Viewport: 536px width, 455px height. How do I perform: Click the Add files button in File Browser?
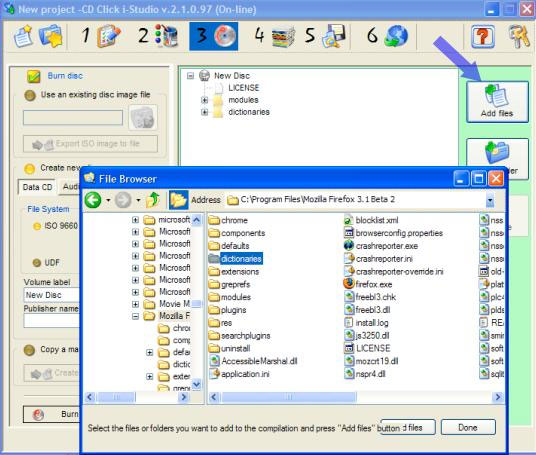[x=408, y=427]
